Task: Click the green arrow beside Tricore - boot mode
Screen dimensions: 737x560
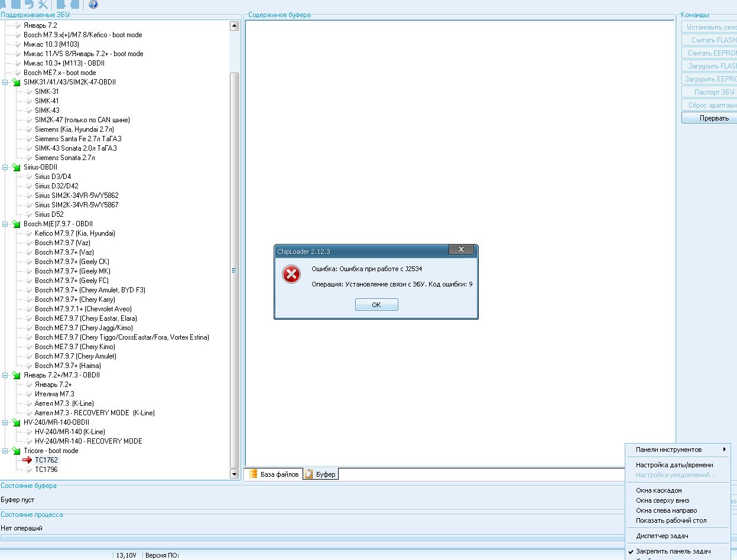Action: 16,451
